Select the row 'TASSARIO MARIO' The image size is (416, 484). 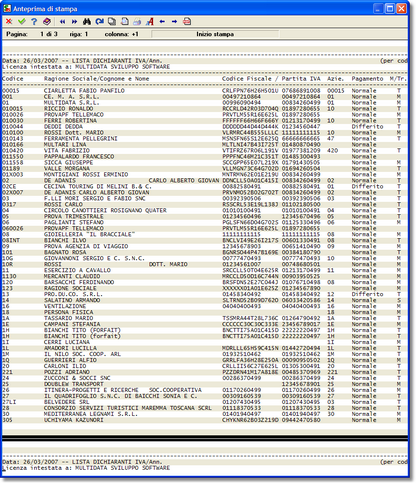[x=205, y=318]
